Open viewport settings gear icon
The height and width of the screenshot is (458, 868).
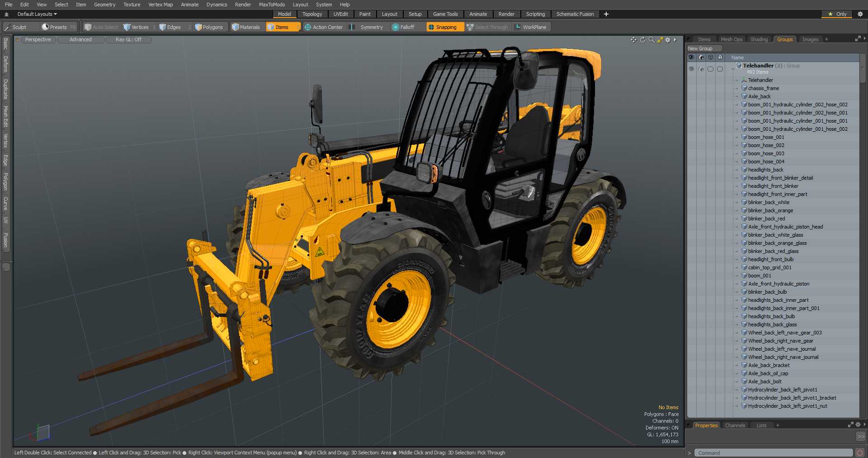(668, 40)
